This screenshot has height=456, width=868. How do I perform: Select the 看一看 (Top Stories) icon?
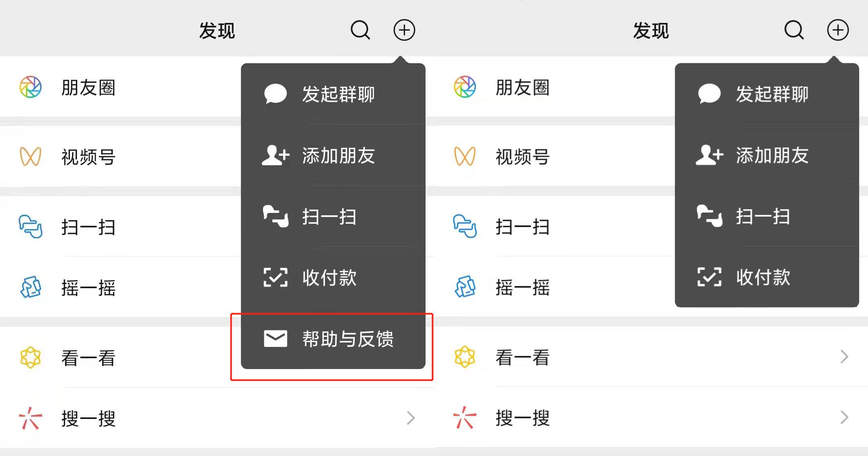[x=30, y=357]
